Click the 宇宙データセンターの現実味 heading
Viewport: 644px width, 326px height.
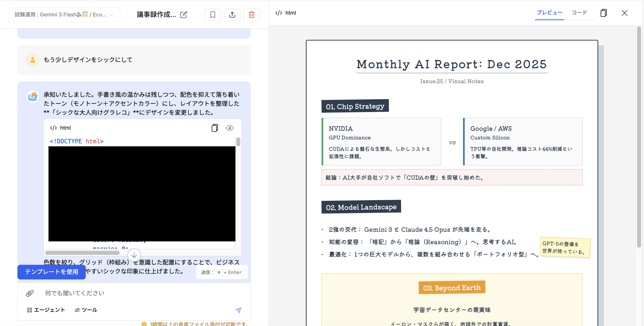pyautogui.click(x=452, y=310)
